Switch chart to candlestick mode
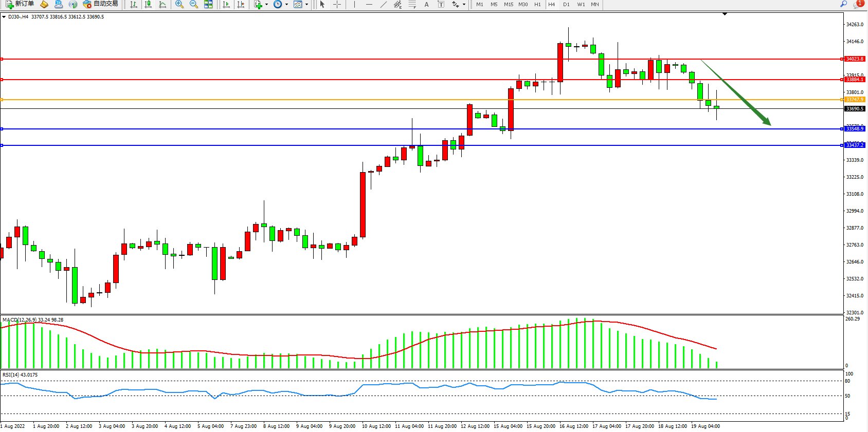The width and height of the screenshot is (868, 432). pos(148,4)
